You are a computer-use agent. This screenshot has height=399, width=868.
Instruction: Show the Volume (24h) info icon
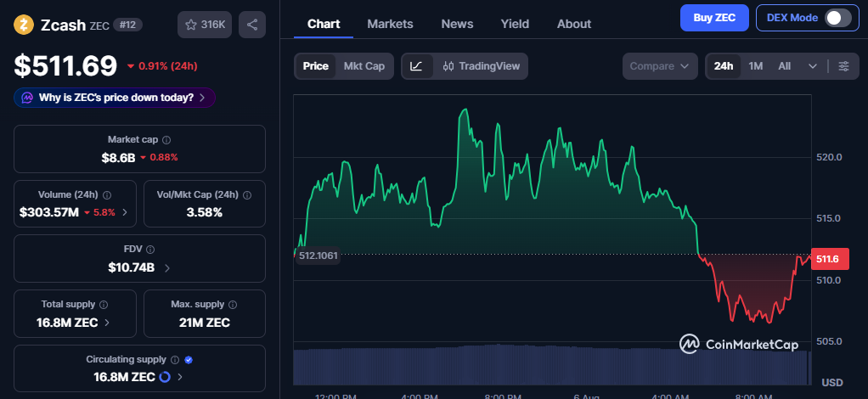point(107,194)
